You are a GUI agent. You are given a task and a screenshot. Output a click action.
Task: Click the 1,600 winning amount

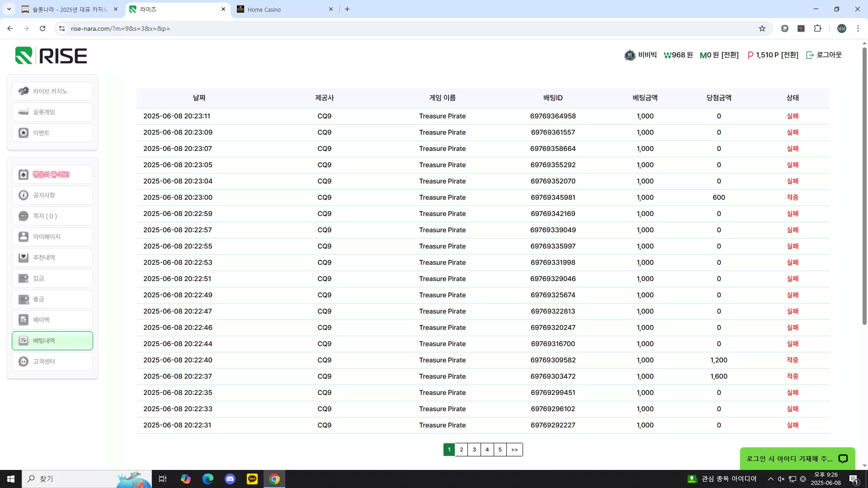tap(719, 376)
